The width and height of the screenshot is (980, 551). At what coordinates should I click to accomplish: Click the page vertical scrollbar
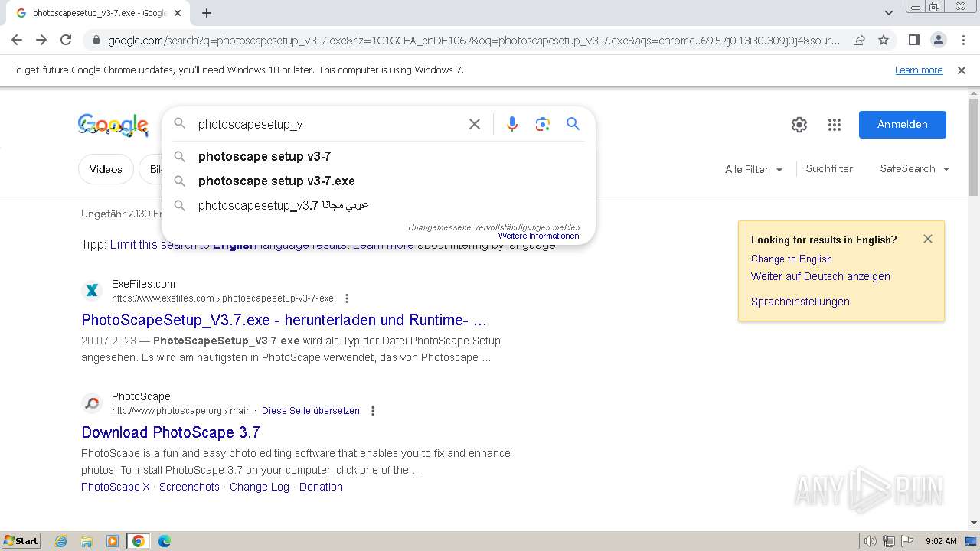click(x=974, y=148)
